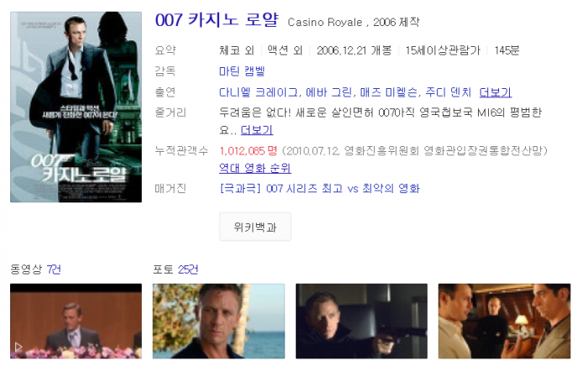Expand cast list with 더보기
This screenshot has height=366, width=588.
(x=496, y=92)
